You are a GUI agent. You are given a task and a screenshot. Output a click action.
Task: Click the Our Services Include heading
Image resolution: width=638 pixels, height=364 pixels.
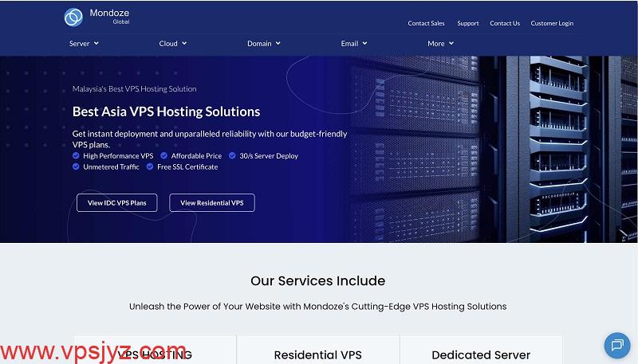317,280
